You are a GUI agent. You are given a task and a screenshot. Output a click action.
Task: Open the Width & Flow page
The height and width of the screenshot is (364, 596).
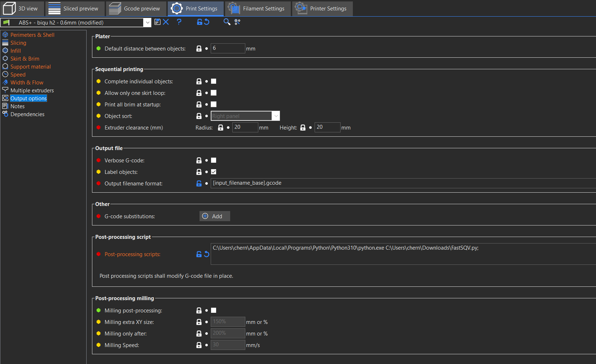point(27,83)
